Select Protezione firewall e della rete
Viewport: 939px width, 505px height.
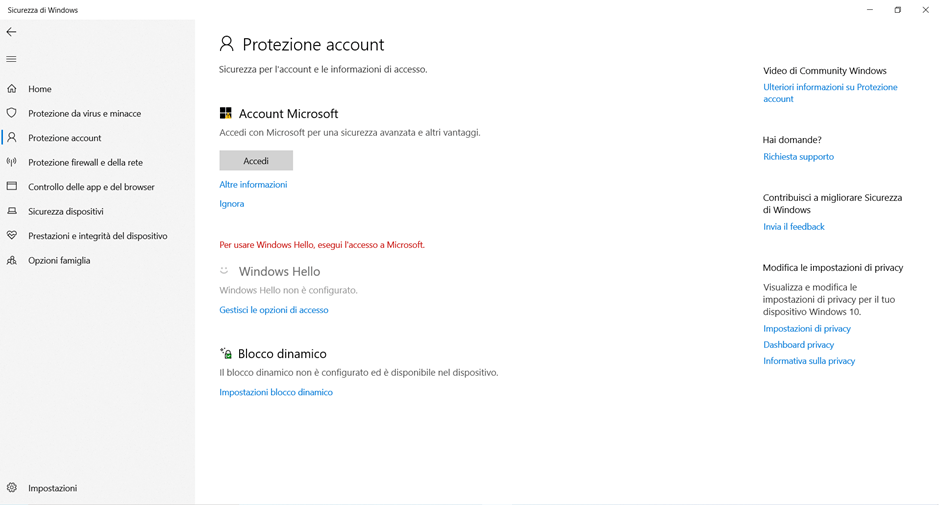(86, 162)
